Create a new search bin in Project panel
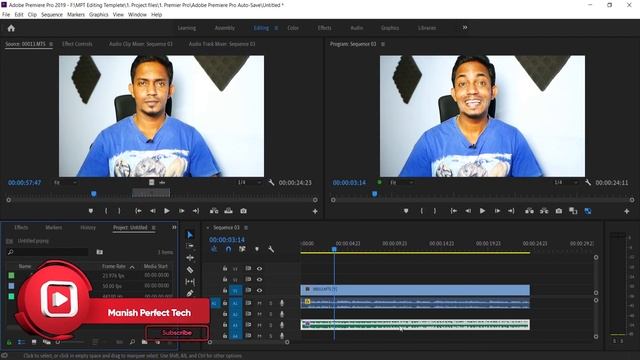This screenshot has width=640, height=360. [x=100, y=252]
